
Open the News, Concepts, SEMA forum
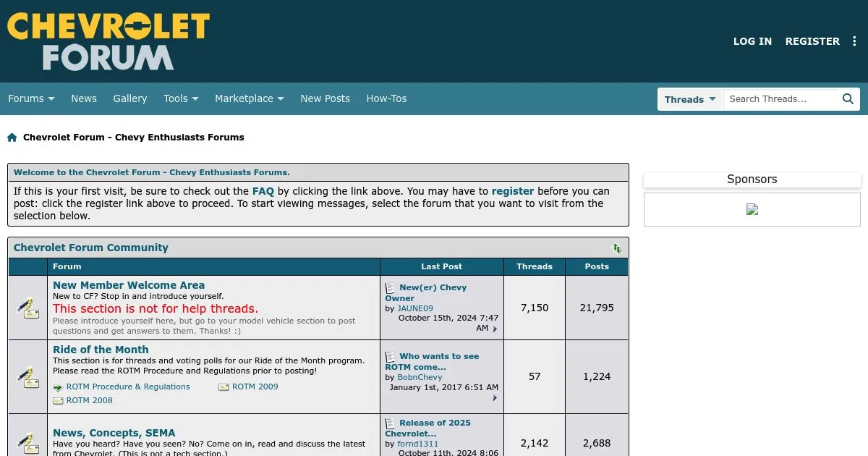click(x=114, y=433)
